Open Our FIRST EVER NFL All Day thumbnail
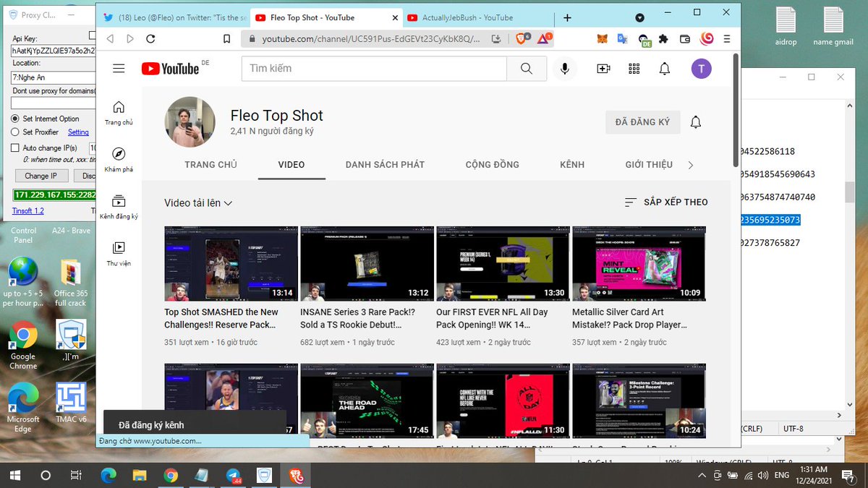 point(503,264)
